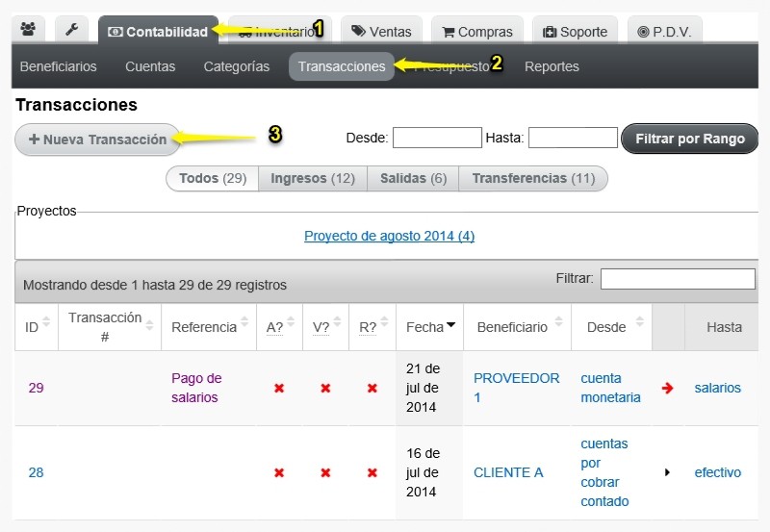Viewport: 770px width, 532px height.
Task: Go to Beneficiarios submenu
Action: 59,66
